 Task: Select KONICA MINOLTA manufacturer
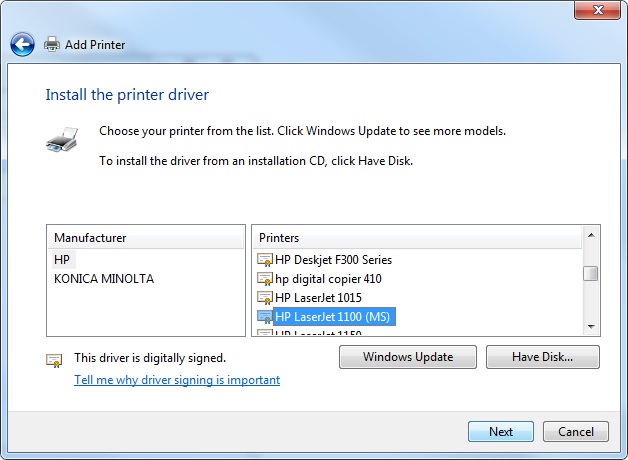(x=104, y=279)
